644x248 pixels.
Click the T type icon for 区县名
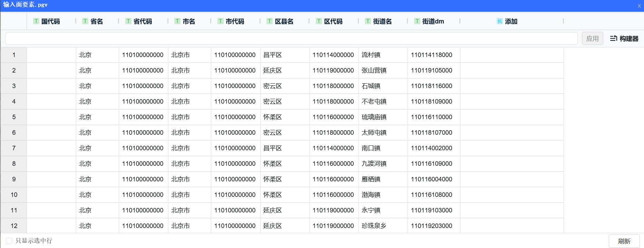click(270, 21)
